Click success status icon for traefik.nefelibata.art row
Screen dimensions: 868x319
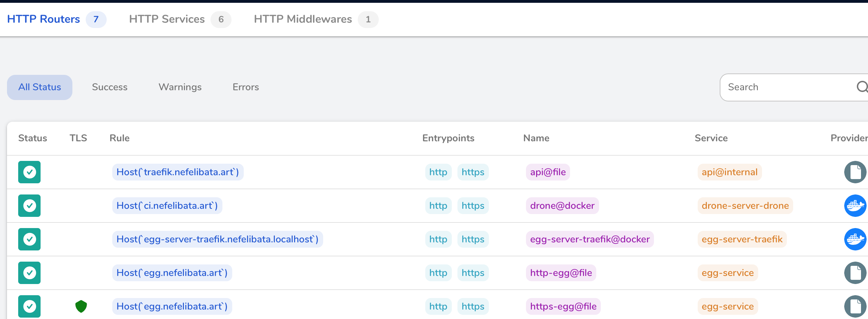click(x=29, y=172)
